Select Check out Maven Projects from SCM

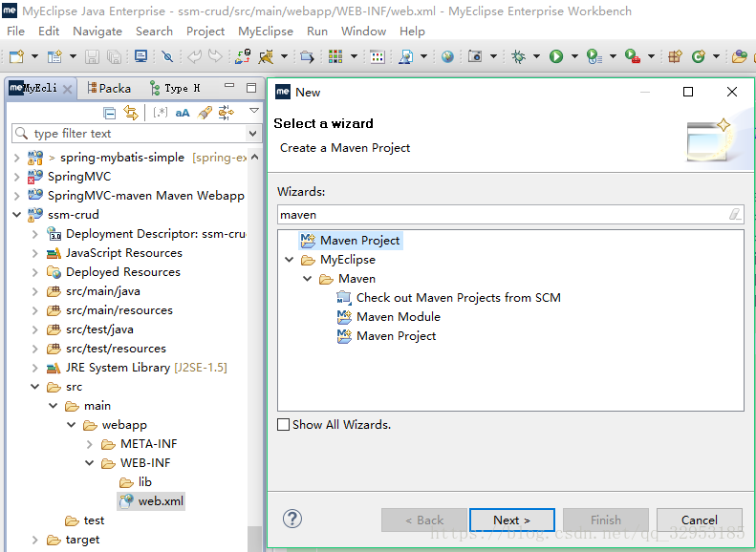click(x=449, y=298)
